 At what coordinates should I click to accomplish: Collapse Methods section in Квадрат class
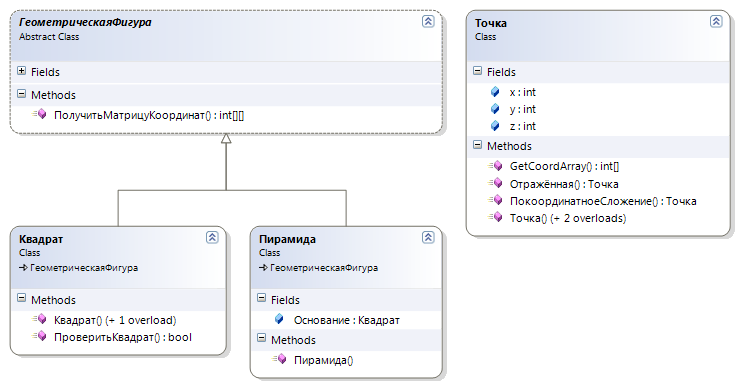(x=21, y=298)
